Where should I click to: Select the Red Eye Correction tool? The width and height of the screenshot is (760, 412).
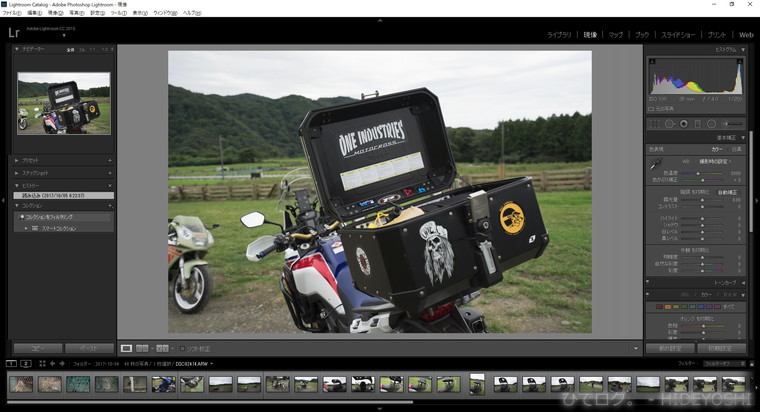[683, 124]
